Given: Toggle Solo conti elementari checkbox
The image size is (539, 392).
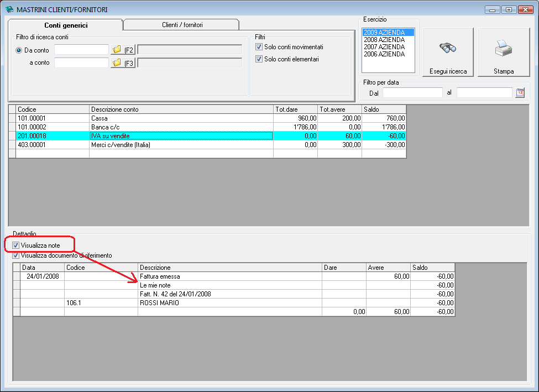Looking at the screenshot, I should coord(259,59).
